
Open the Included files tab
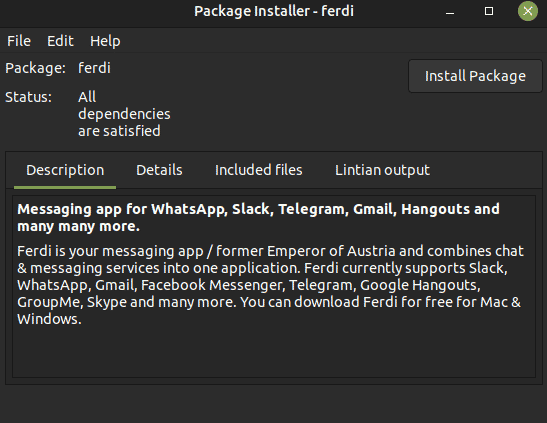pos(258,171)
